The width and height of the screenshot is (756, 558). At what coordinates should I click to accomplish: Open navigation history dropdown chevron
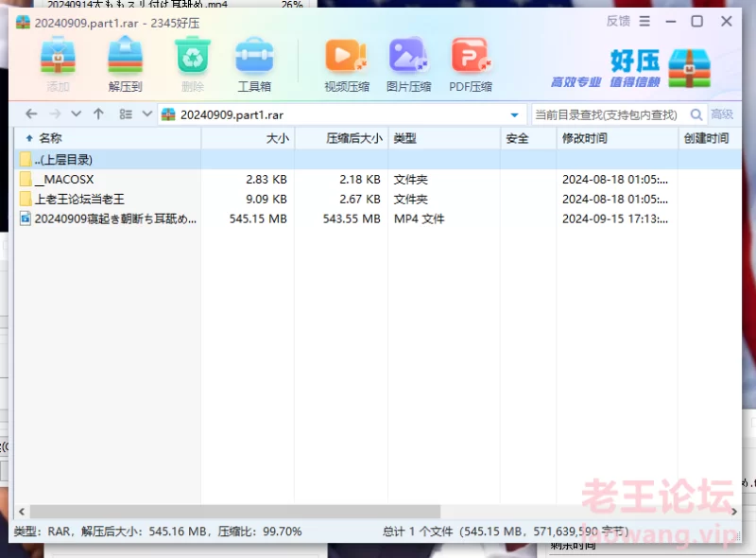[x=77, y=114]
